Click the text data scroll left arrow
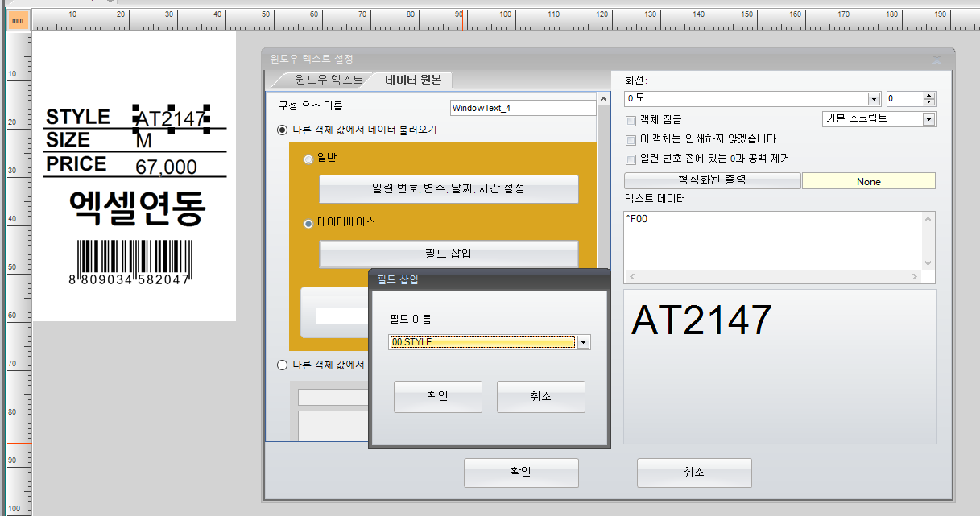980x516 pixels. coord(631,277)
